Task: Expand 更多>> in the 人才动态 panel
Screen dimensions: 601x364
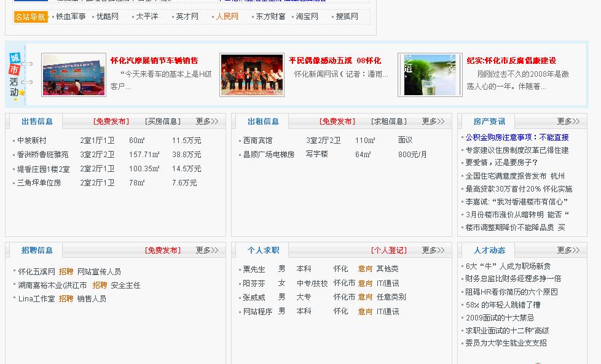Action: 568,250
